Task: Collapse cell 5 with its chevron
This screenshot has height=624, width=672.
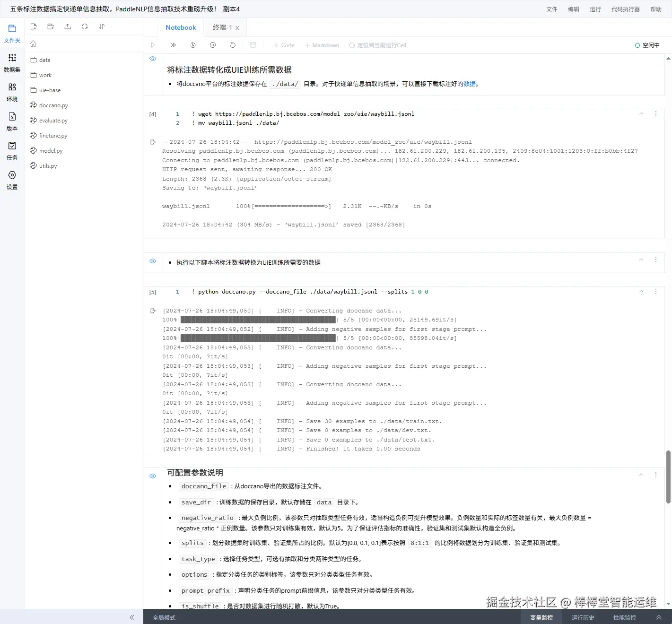Action: pyautogui.click(x=641, y=291)
